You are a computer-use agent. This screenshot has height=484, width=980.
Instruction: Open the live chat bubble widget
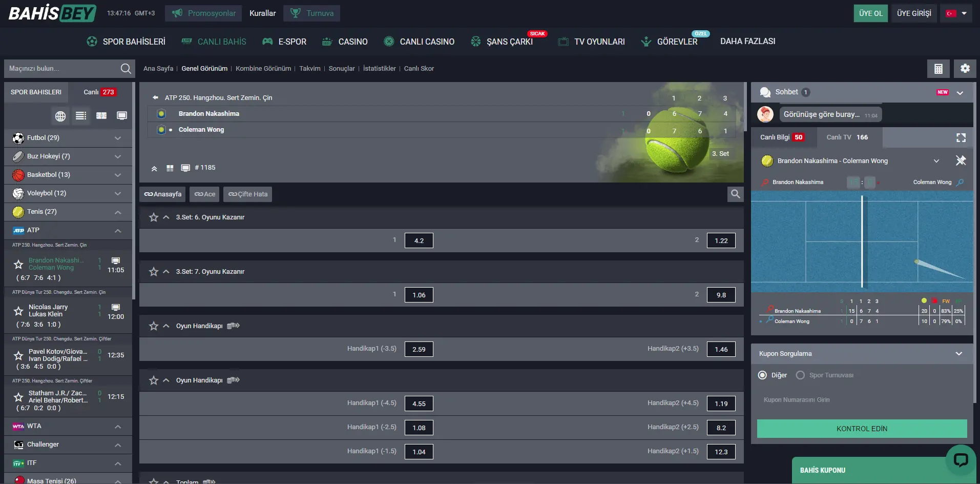click(961, 459)
